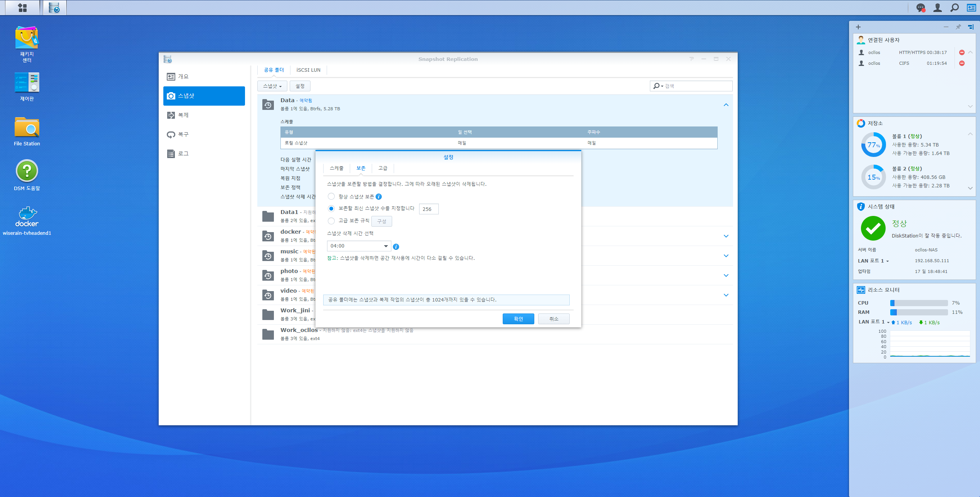Click the CPU usage bar in resource monitor

pos(919,303)
